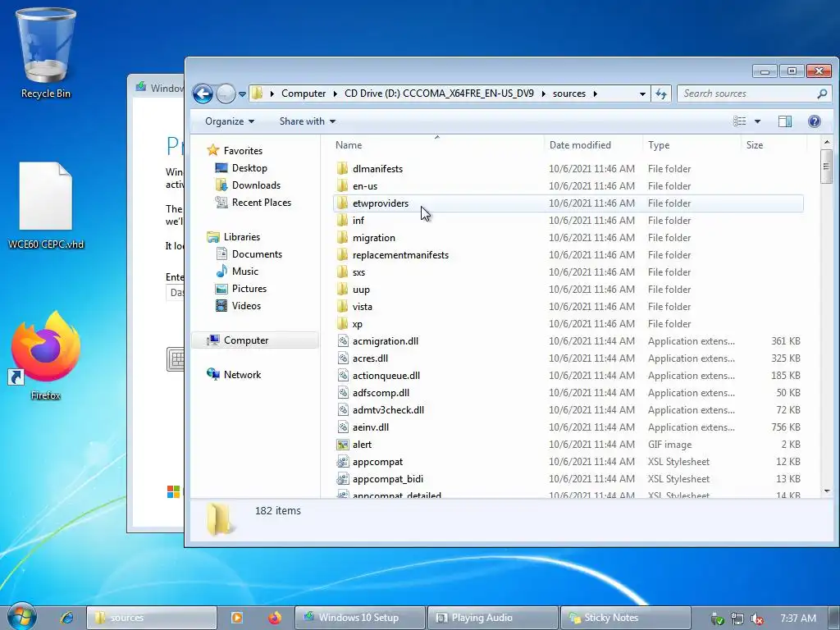Switch to Playing Audio taskbar button
840x630 pixels.
coord(492,618)
